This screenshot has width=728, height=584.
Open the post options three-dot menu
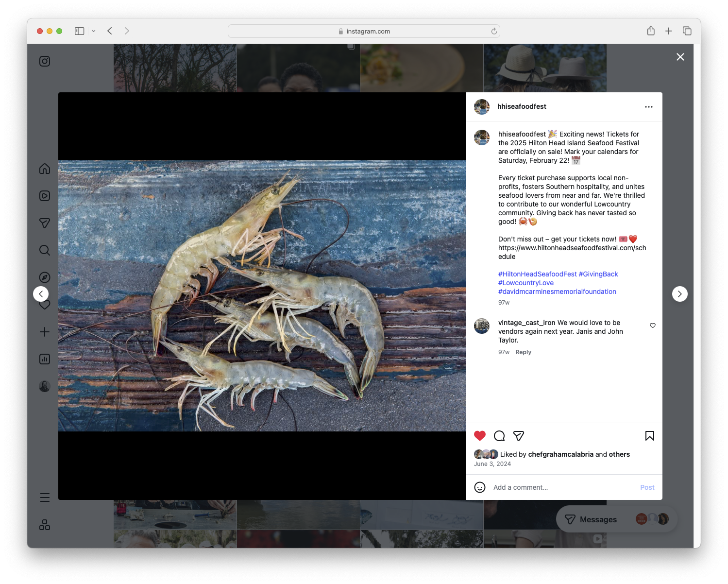pos(649,106)
